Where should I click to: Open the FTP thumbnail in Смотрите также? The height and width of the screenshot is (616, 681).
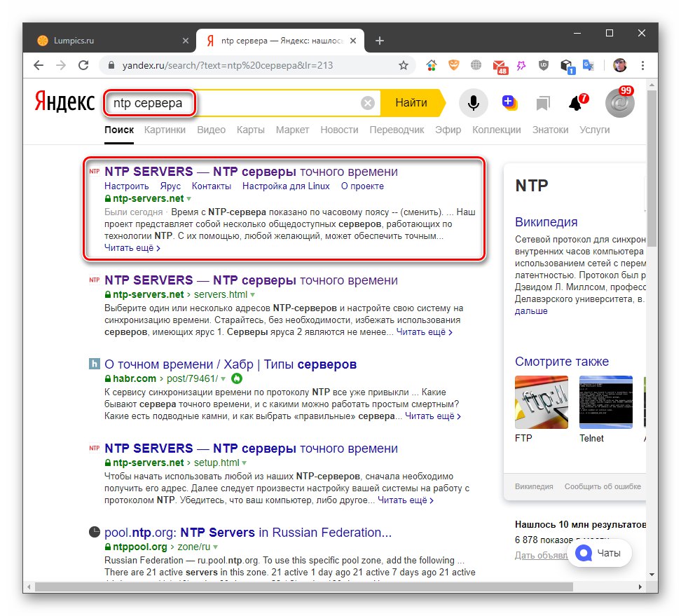pos(541,402)
